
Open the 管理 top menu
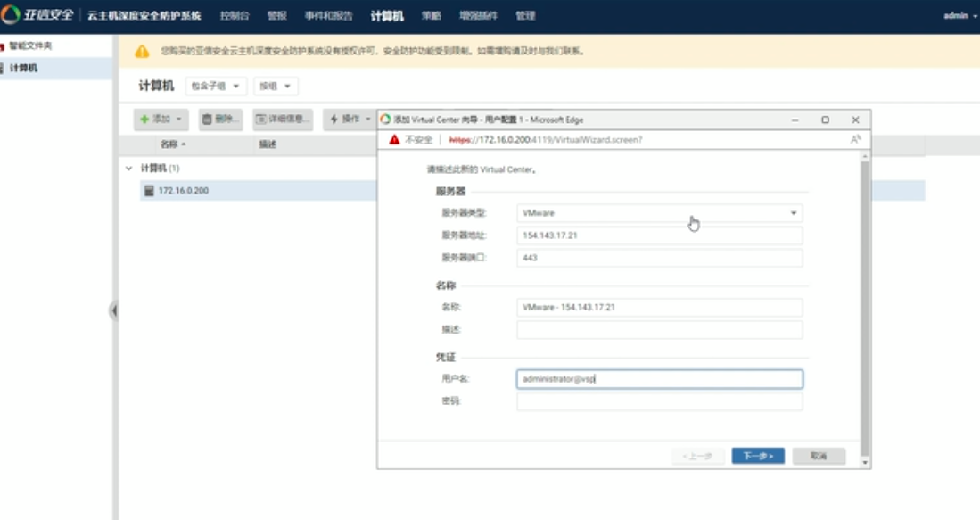coord(525,16)
